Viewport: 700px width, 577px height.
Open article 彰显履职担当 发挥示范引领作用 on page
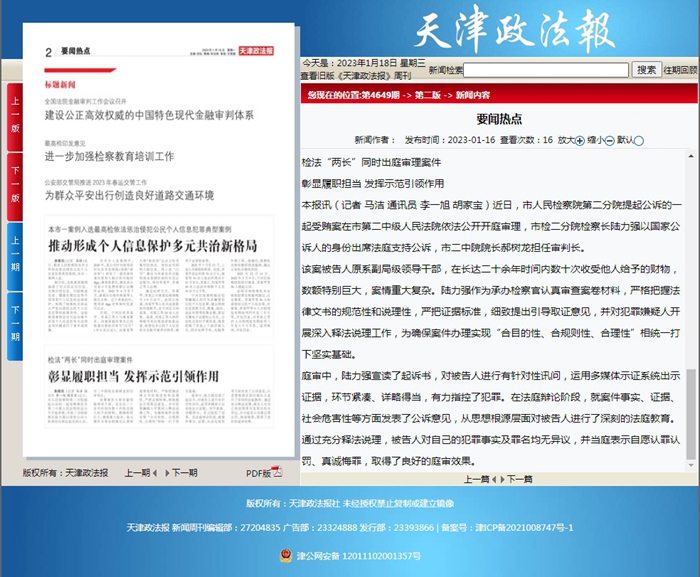pos(133,376)
